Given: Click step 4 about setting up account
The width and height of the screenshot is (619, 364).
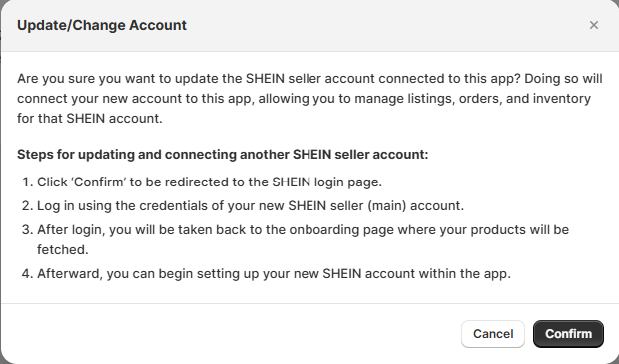Looking at the screenshot, I should (x=274, y=273).
